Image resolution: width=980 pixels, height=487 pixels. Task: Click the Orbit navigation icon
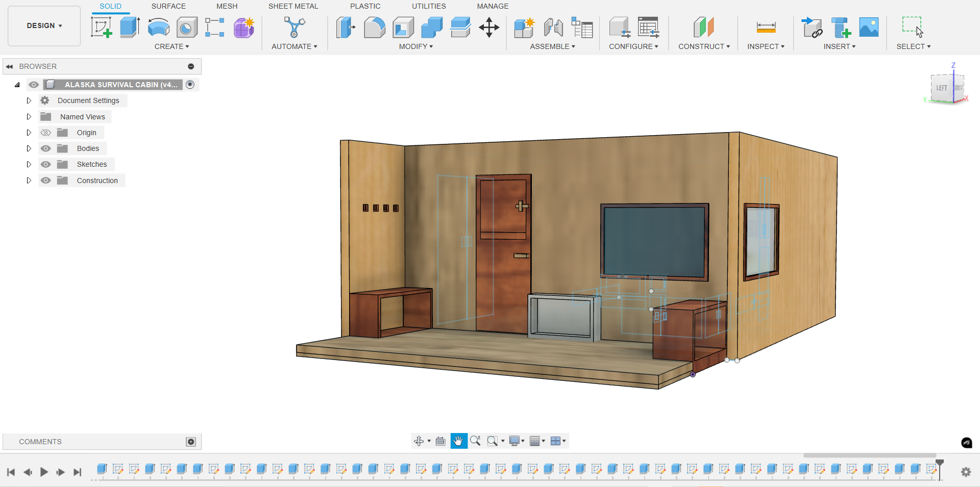click(x=419, y=441)
